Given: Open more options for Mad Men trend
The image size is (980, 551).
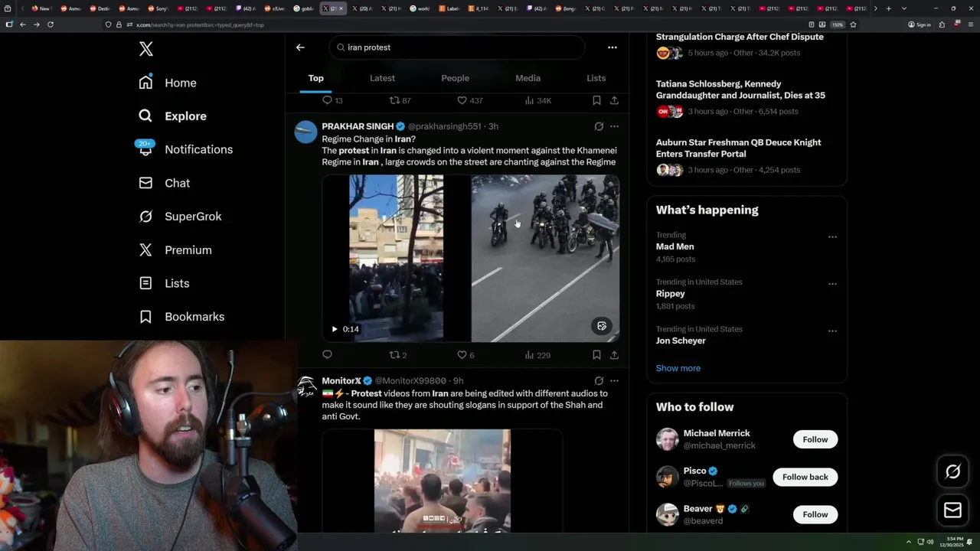Looking at the screenshot, I should click(x=832, y=237).
